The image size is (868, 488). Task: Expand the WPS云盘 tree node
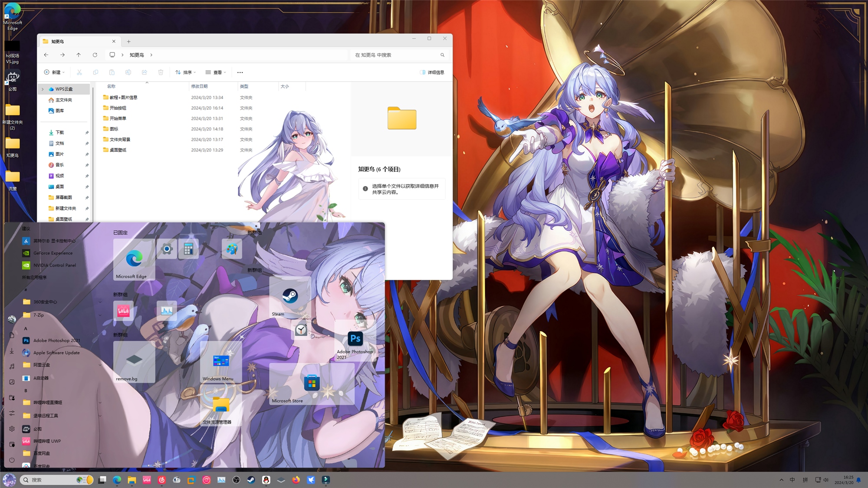[43, 89]
